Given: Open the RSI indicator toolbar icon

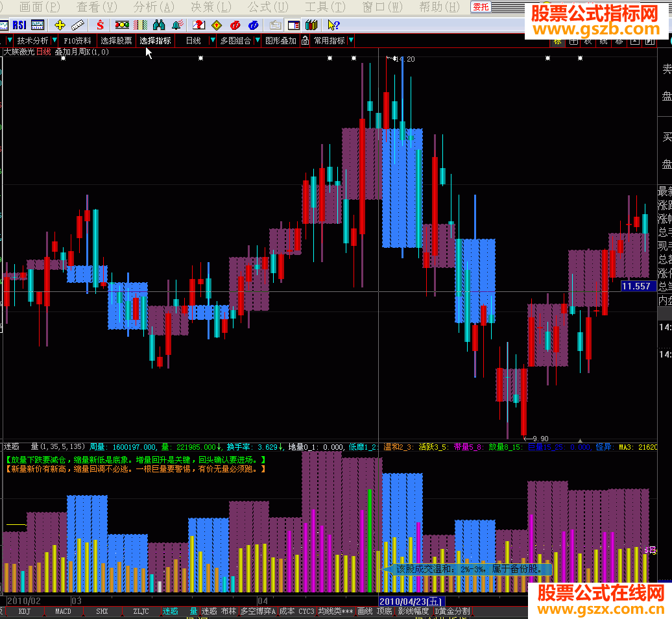Looking at the screenshot, I should (x=19, y=25).
